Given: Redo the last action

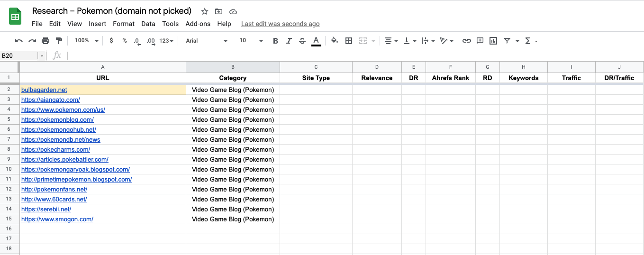Looking at the screenshot, I should pyautogui.click(x=32, y=41).
